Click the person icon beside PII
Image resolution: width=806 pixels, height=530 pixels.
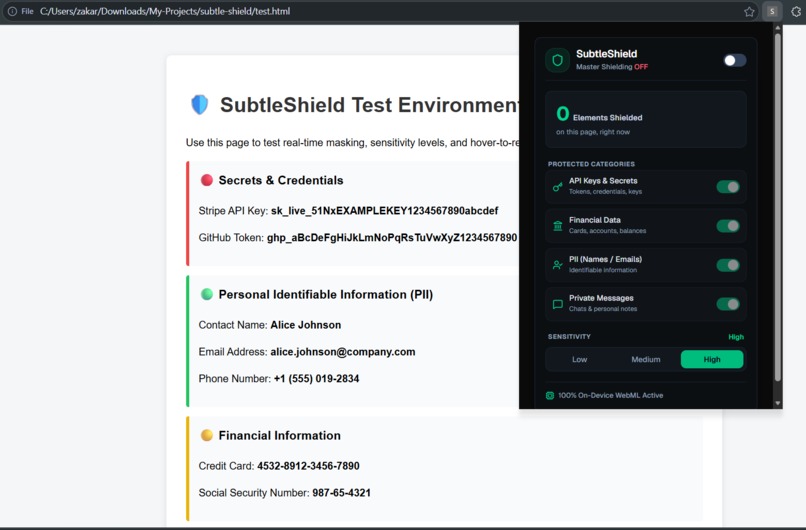point(557,265)
